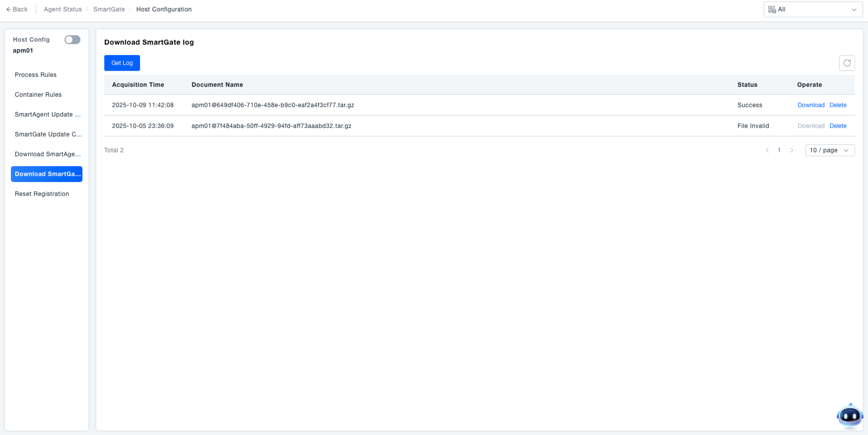Open the All scope dropdown
This screenshot has width=868, height=435.
[x=812, y=9]
